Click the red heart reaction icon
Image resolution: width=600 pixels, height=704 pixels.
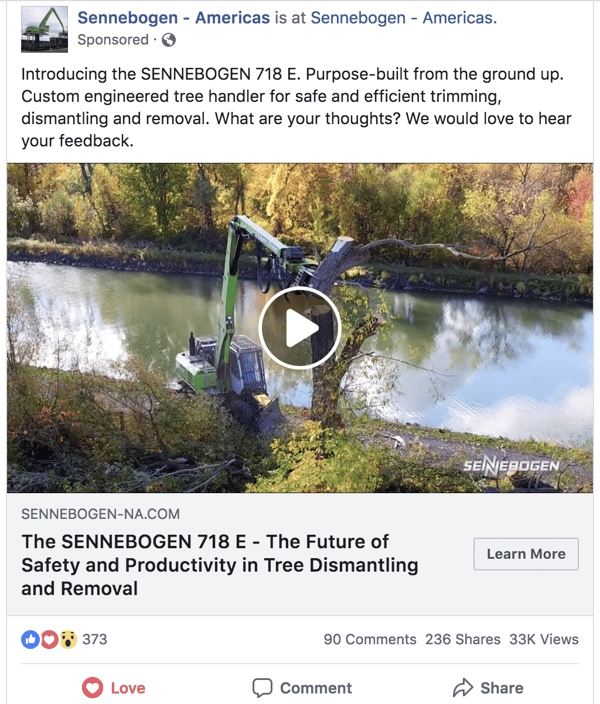pyautogui.click(x=49, y=639)
